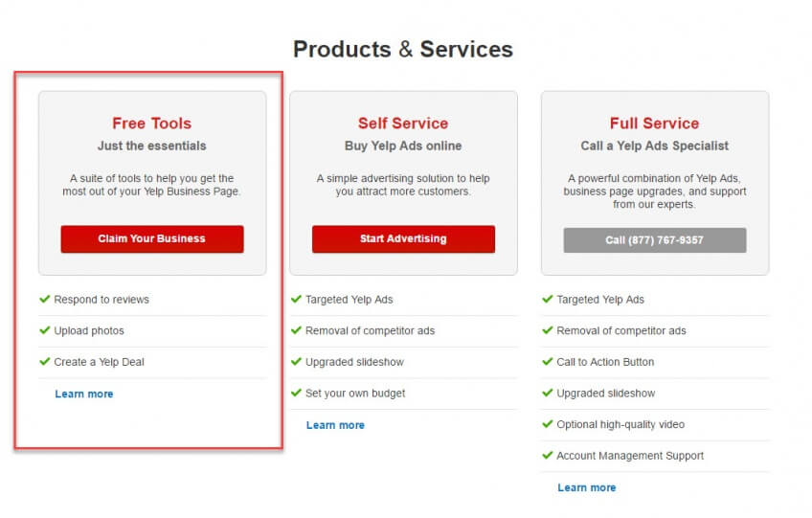Click Targeted Yelp Ads under Self Service
The image size is (812, 518).
tap(349, 300)
